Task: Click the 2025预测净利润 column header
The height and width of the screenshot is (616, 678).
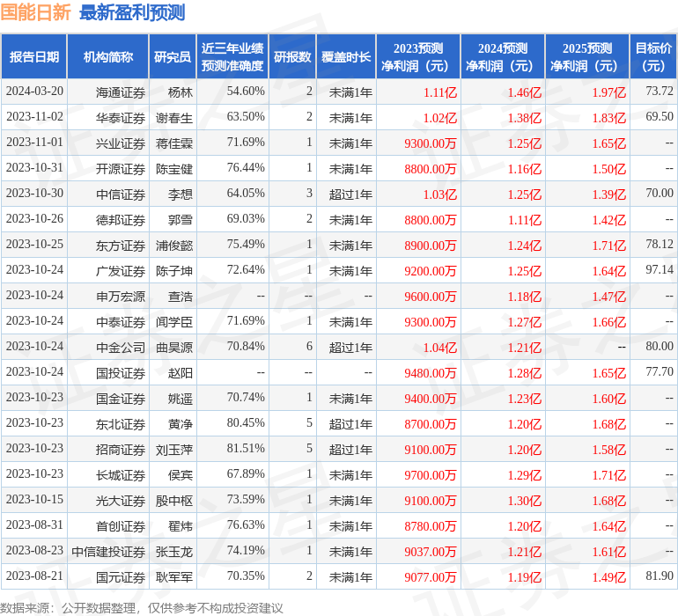Action: [587, 56]
